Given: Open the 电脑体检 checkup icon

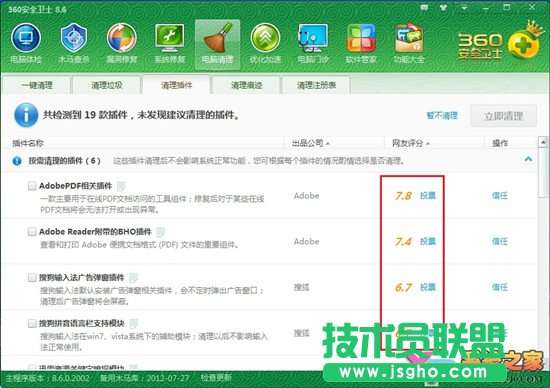Looking at the screenshot, I should (26, 43).
